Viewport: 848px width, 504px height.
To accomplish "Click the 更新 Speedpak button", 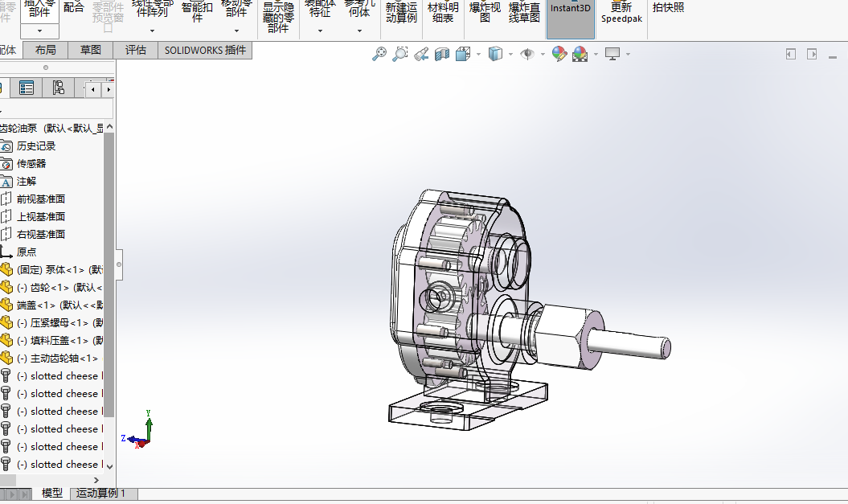I will point(621,13).
